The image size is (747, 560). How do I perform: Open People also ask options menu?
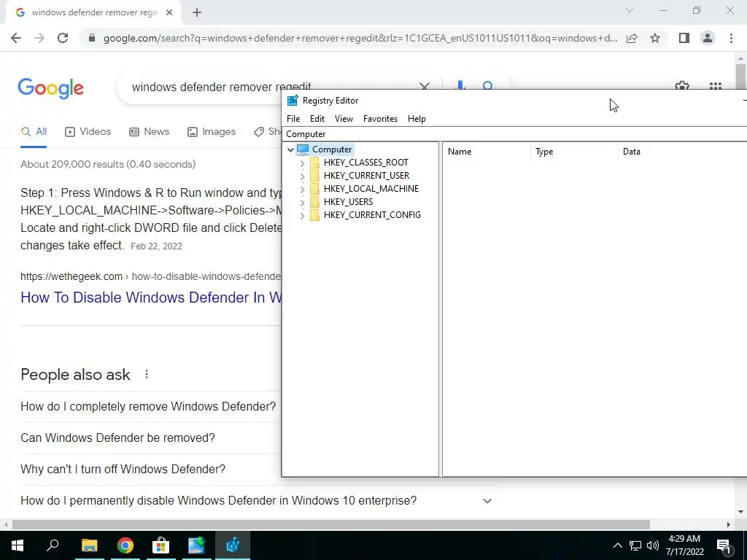click(x=147, y=374)
